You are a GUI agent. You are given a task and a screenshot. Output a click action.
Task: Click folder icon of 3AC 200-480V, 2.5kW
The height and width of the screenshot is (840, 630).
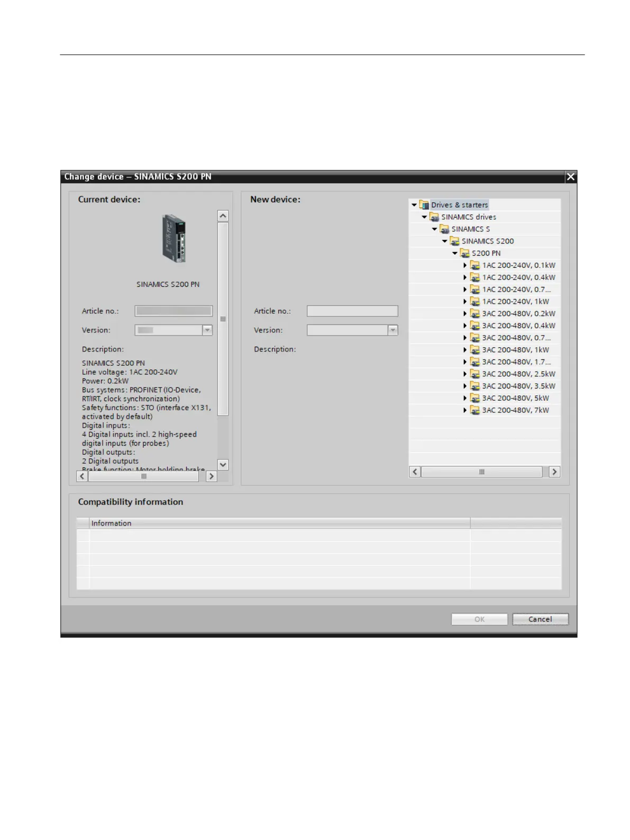click(475, 374)
